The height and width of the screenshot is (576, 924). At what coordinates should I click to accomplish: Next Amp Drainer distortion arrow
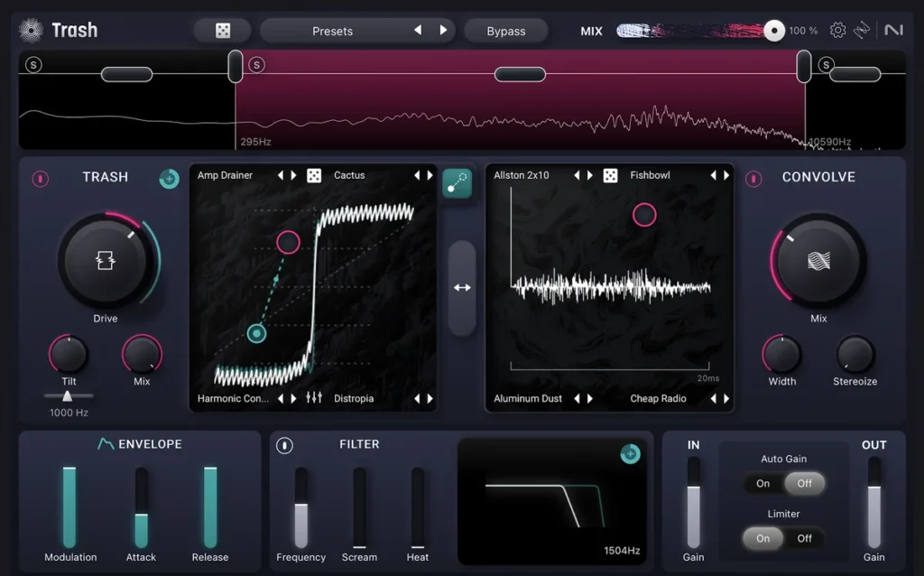(293, 175)
